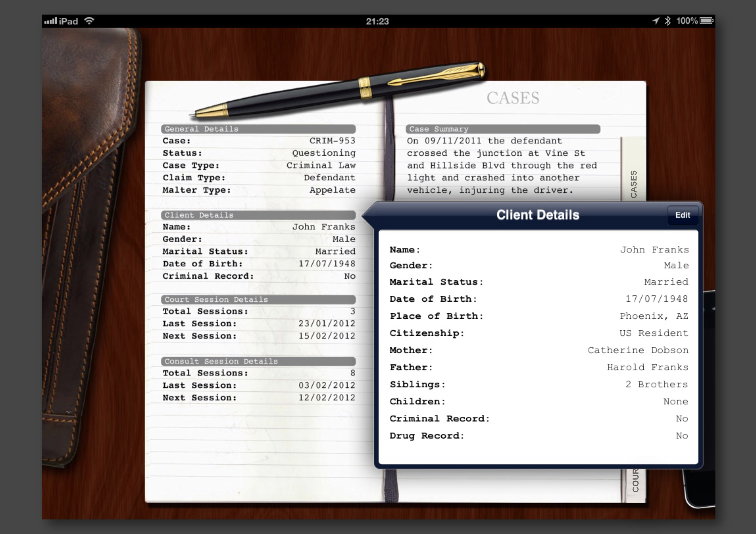Tap Court Last Session date 23/01/2012
This screenshot has width=756, height=534.
[327, 324]
